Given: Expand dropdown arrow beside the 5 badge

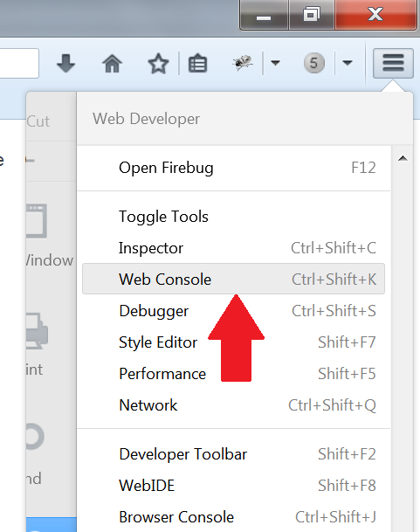Looking at the screenshot, I should (x=347, y=63).
